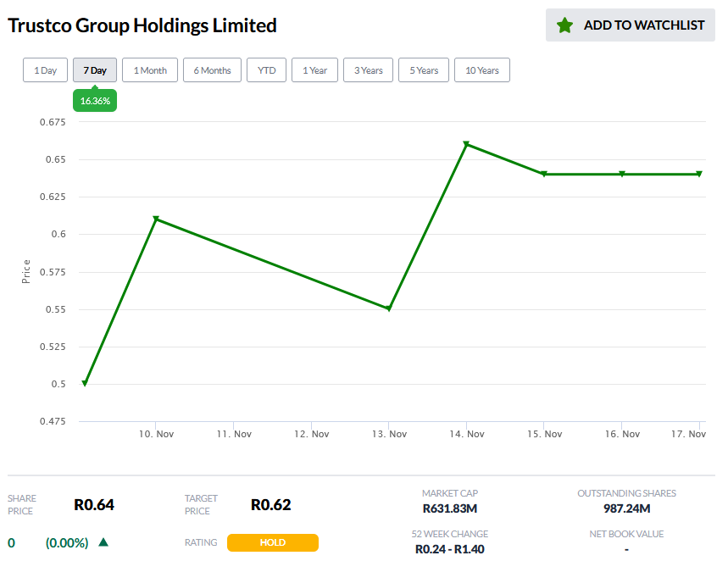This screenshot has width=728, height=561.
Task: Click the RATING label
Action: click(201, 542)
